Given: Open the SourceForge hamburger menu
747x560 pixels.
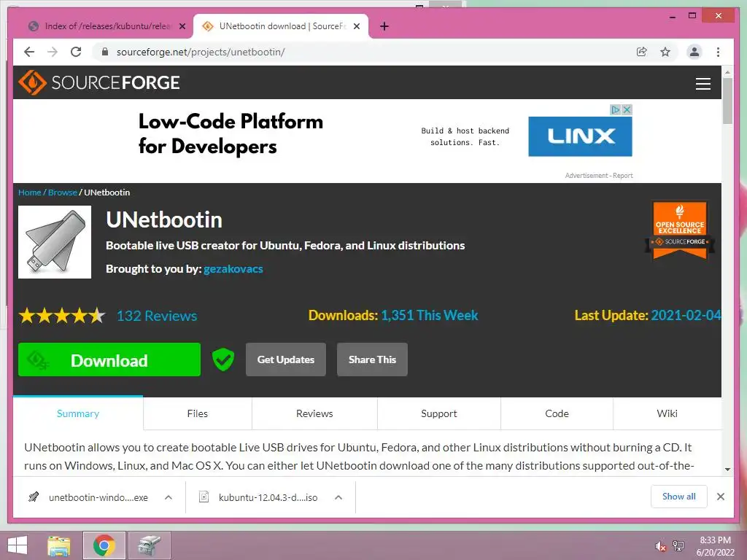Looking at the screenshot, I should tap(703, 83).
